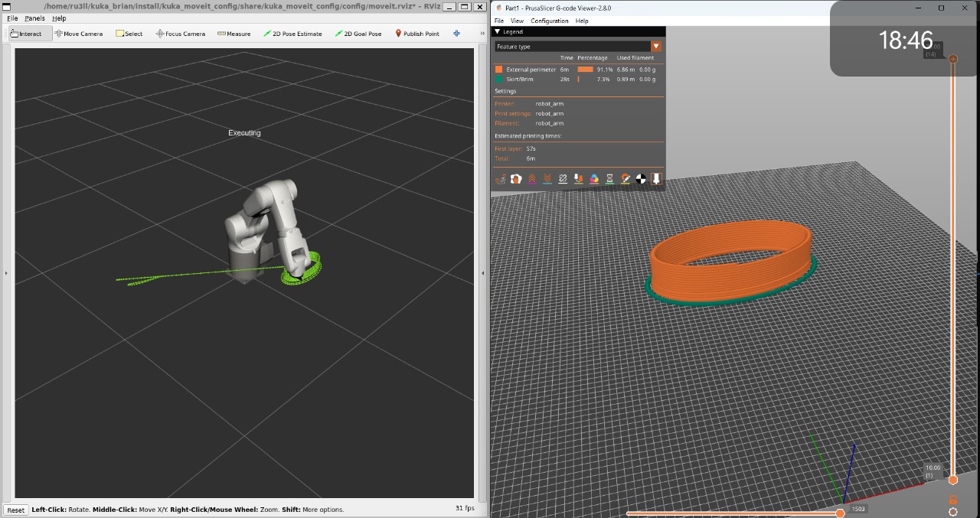Open PrusaSlicer File menu
980x518 pixels.
tap(499, 21)
